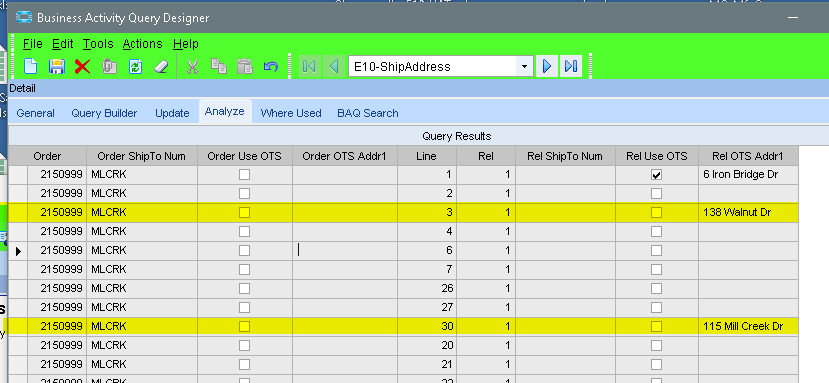Click the '6 Iron Bridge Dr' cell

click(x=748, y=175)
